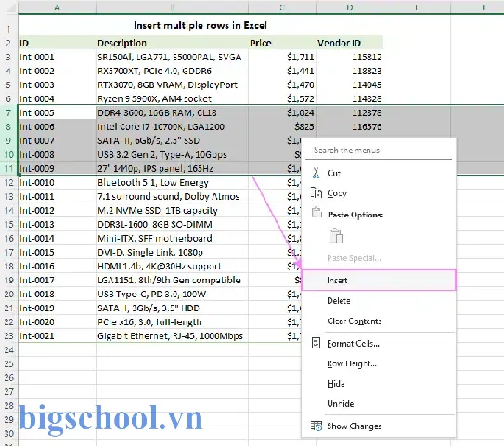The image size is (504, 446).
Task: Select Show Changes menu entry
Action: click(x=379, y=426)
